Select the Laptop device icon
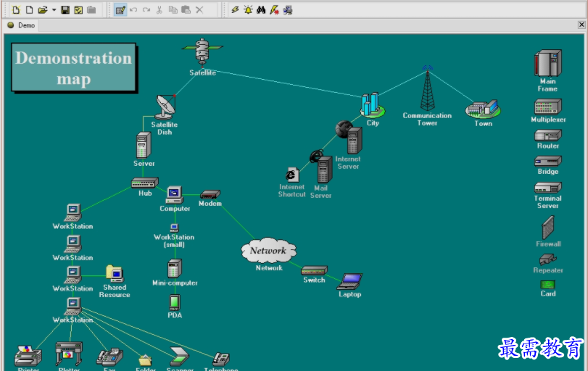This screenshot has height=371, width=588. tap(349, 281)
